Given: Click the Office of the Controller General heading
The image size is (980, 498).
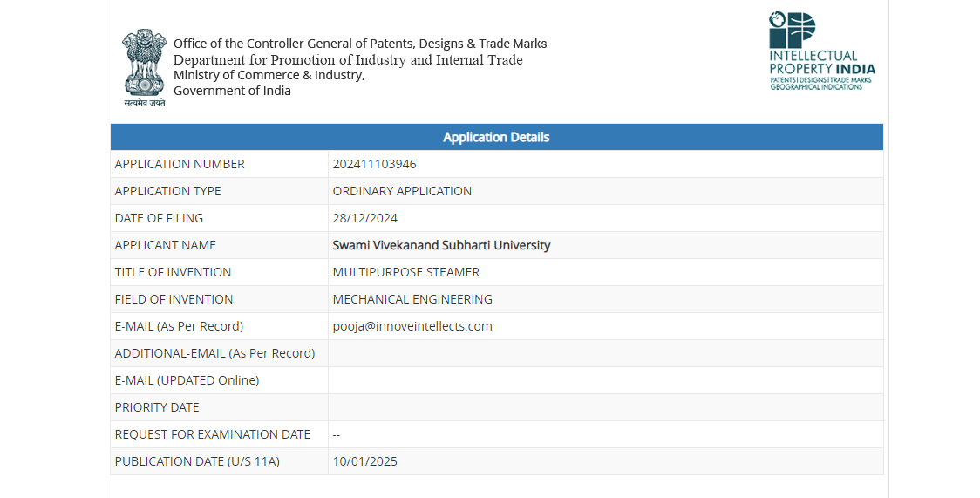Looking at the screenshot, I should point(360,44).
